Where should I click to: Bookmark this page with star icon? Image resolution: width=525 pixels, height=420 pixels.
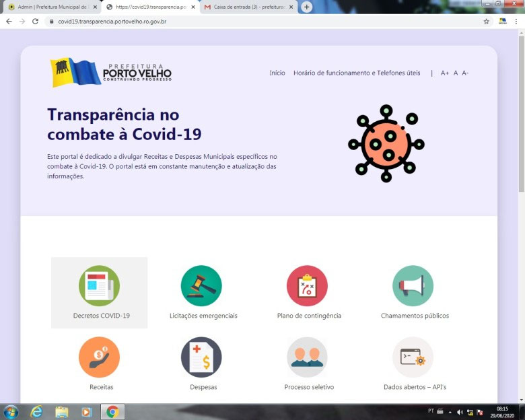(x=486, y=22)
